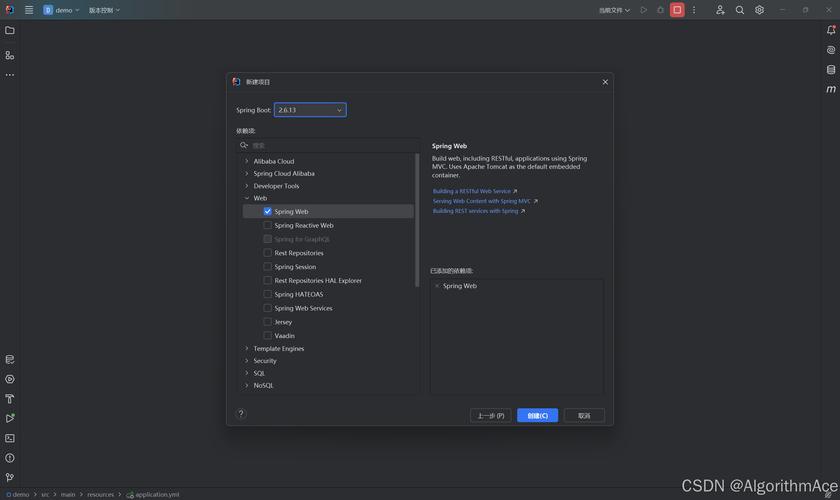
Task: Click the Debug bug icon in toolbar
Action: (660, 10)
